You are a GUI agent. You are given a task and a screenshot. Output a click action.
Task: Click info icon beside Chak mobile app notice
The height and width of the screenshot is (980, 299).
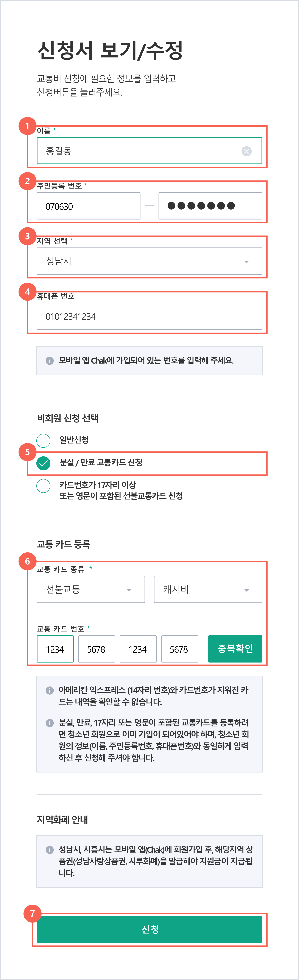click(49, 361)
